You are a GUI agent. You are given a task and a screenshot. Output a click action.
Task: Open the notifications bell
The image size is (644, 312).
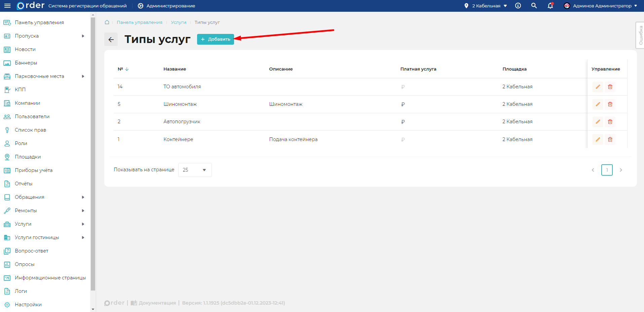coord(550,6)
